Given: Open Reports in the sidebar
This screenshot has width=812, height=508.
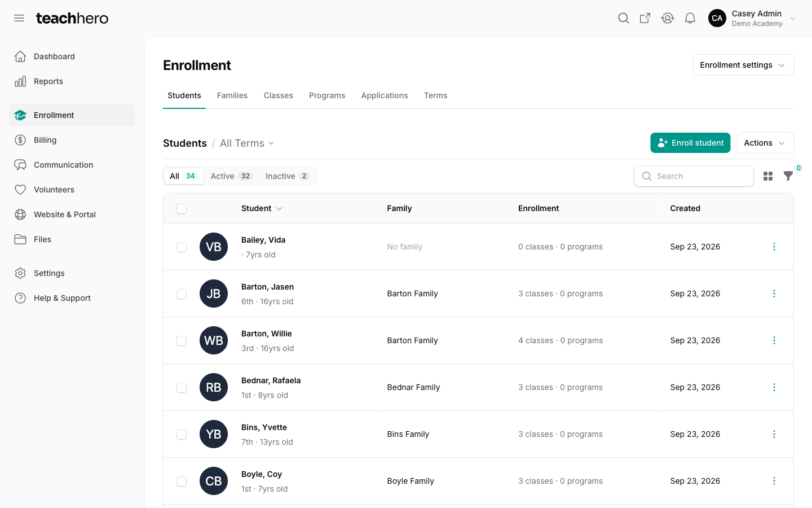Looking at the screenshot, I should click(x=72, y=81).
